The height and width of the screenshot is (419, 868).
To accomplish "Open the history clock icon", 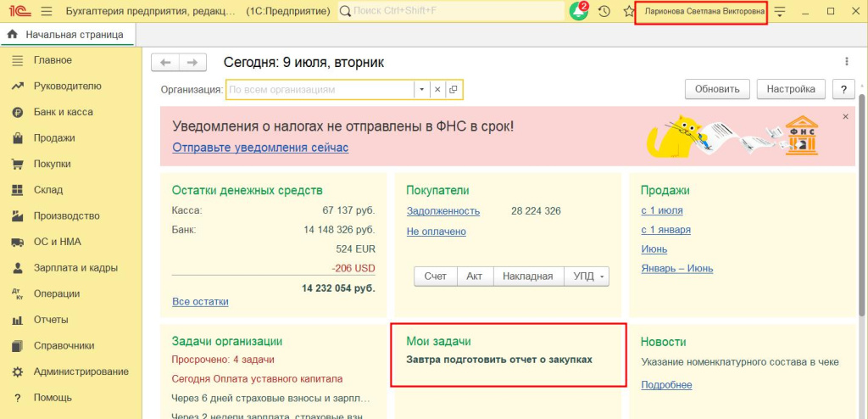I will (x=604, y=11).
